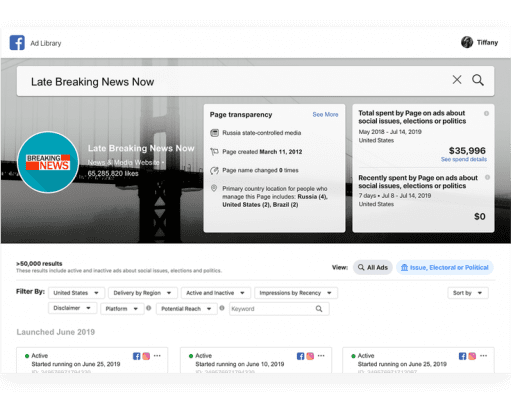Click Facebook icon on June 10 ad card
Image resolution: width=511 pixels, height=400 pixels.
300,356
